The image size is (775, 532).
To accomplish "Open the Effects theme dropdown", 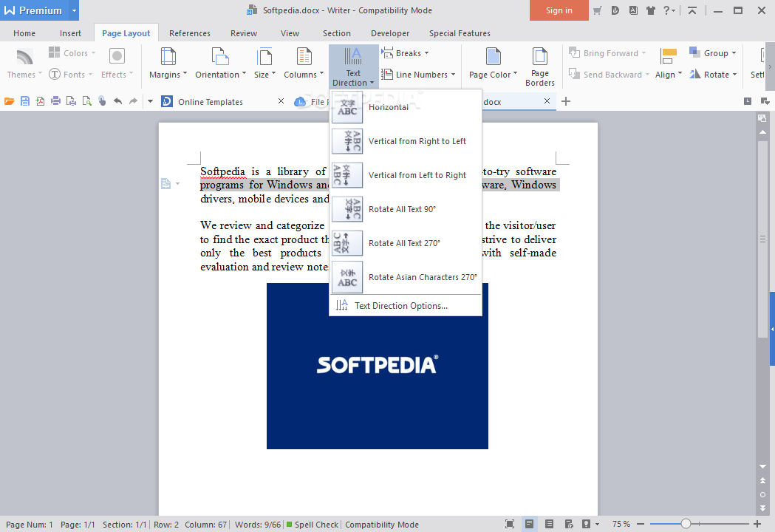I will [x=117, y=64].
